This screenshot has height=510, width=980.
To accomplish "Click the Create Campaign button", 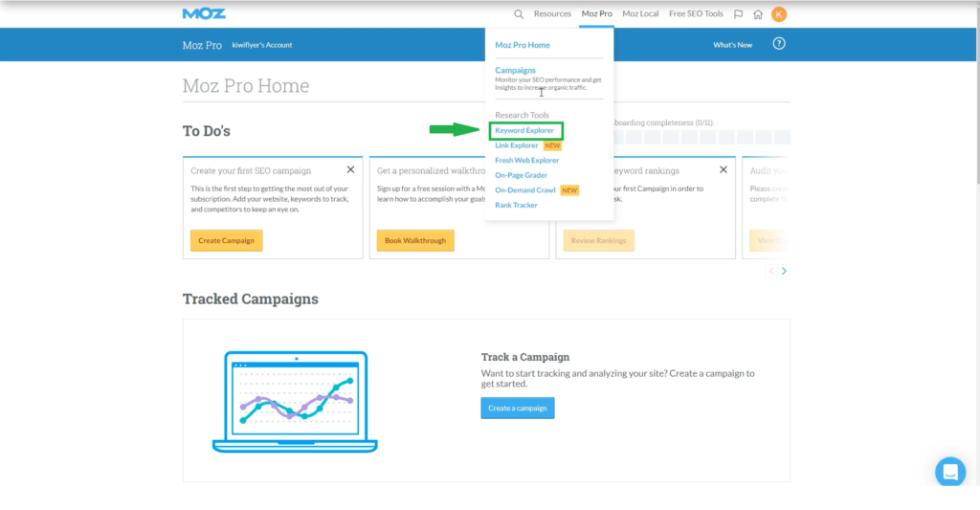I will click(x=226, y=240).
